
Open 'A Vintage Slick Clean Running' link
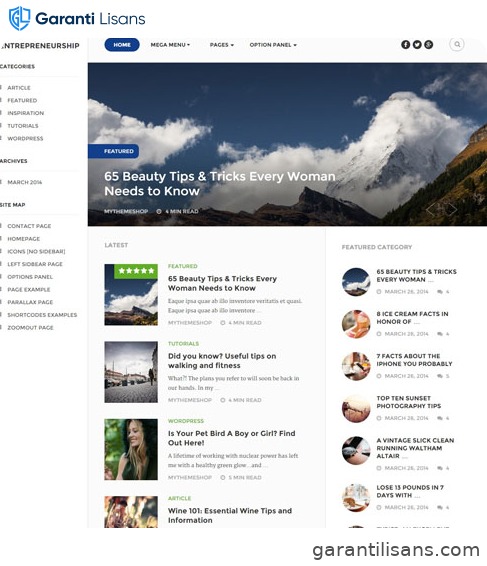[x=415, y=448]
